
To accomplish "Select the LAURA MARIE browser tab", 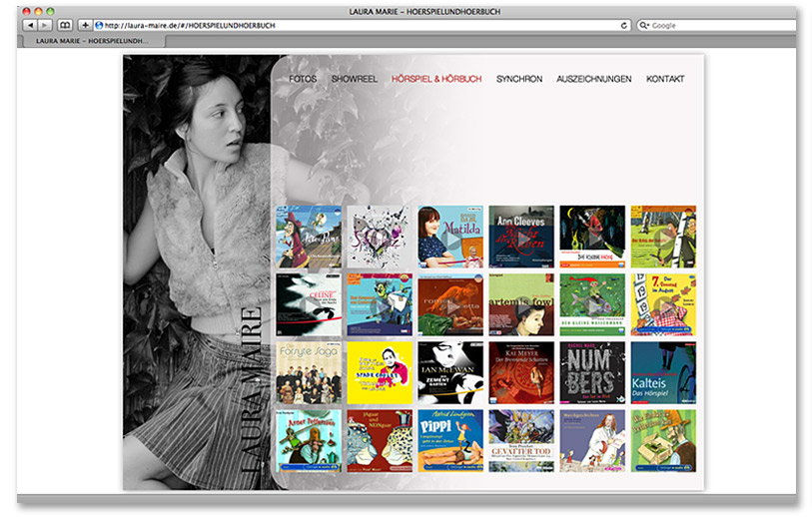I will click(x=92, y=41).
